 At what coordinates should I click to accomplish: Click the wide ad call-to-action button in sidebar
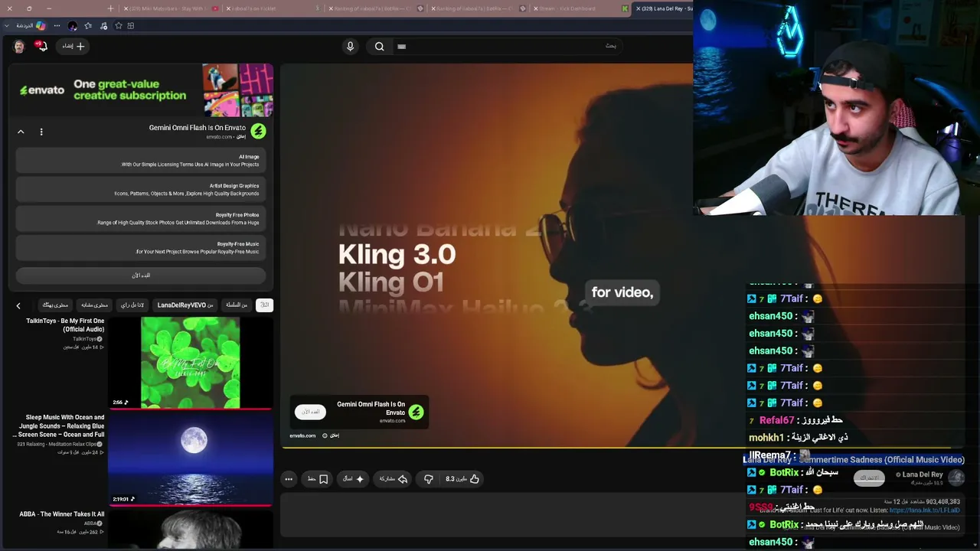pyautogui.click(x=141, y=275)
